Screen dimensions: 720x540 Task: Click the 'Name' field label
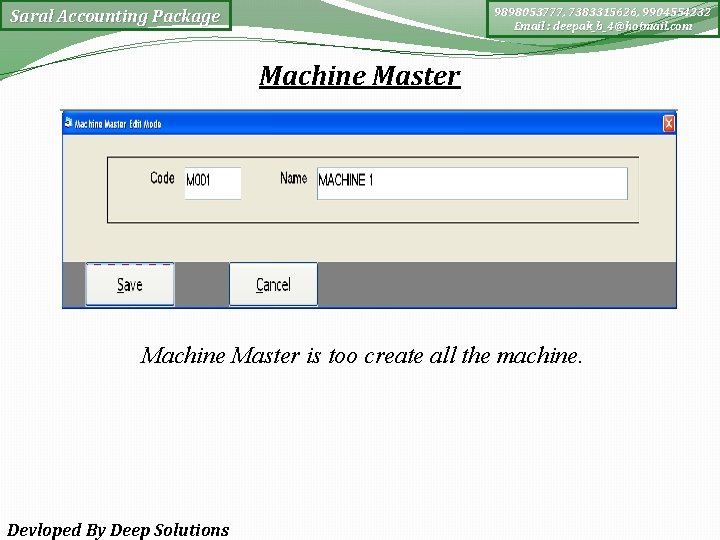click(x=293, y=178)
